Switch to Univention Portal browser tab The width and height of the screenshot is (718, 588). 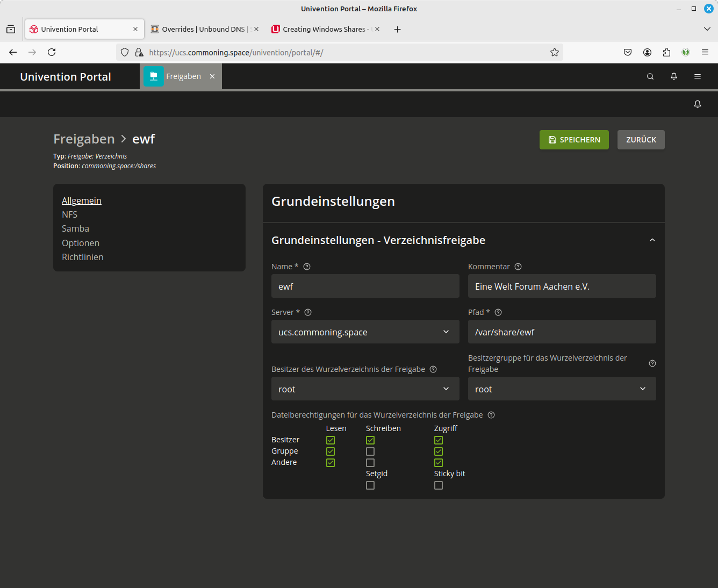84,29
